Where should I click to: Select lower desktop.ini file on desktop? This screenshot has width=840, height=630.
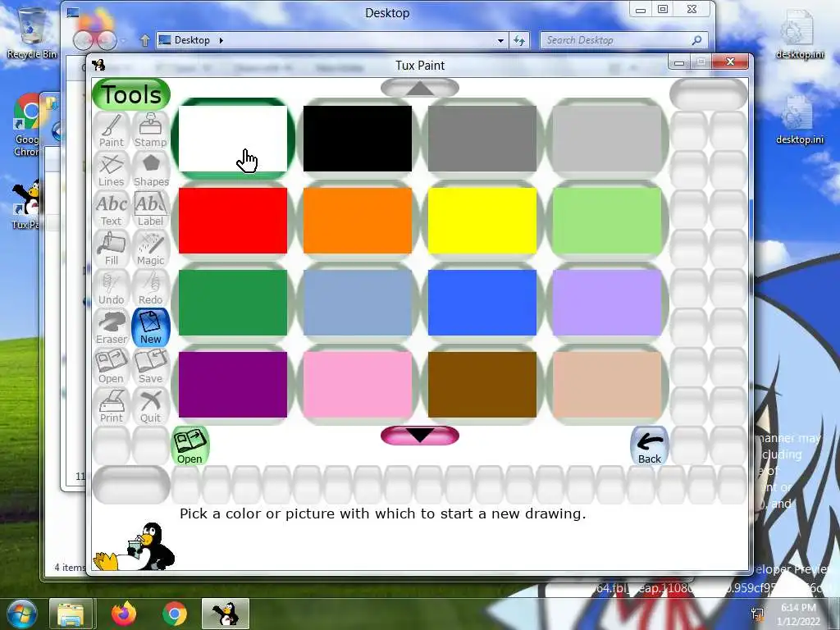click(x=799, y=121)
